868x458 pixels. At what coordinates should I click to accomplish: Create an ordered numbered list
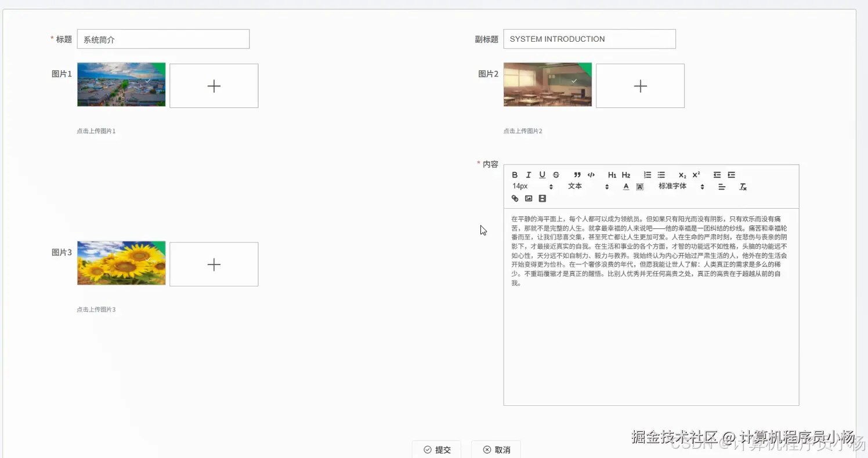coord(648,175)
